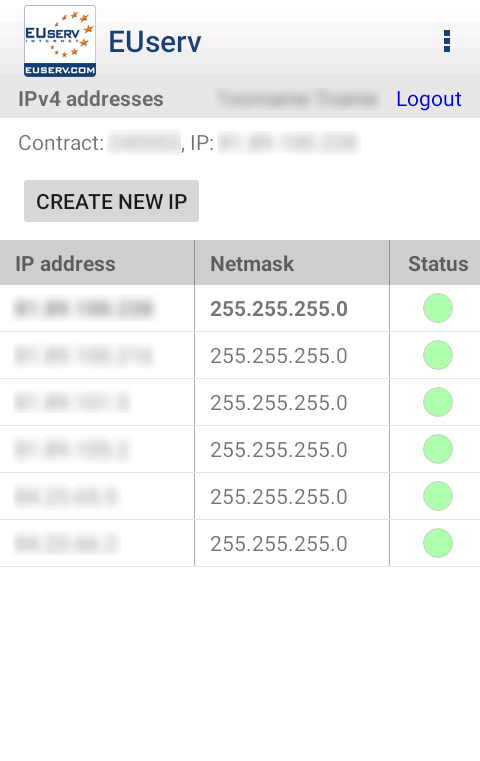This screenshot has height=761, width=480.
Task: Select the Netmask column header
Action: pyautogui.click(x=252, y=264)
